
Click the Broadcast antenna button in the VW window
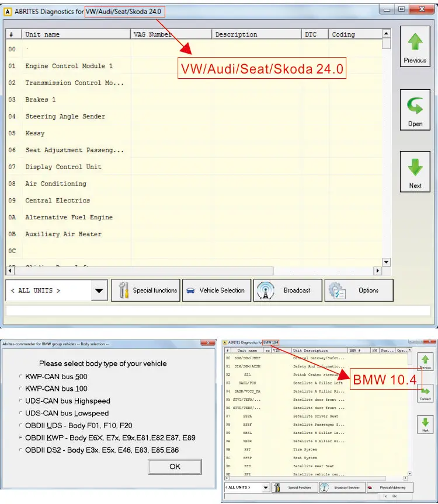(x=288, y=290)
